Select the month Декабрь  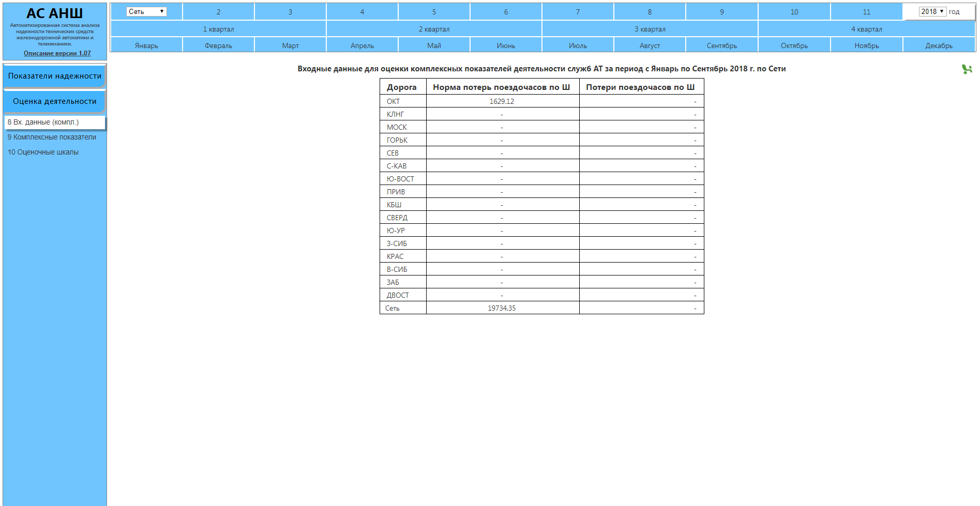[x=939, y=45]
